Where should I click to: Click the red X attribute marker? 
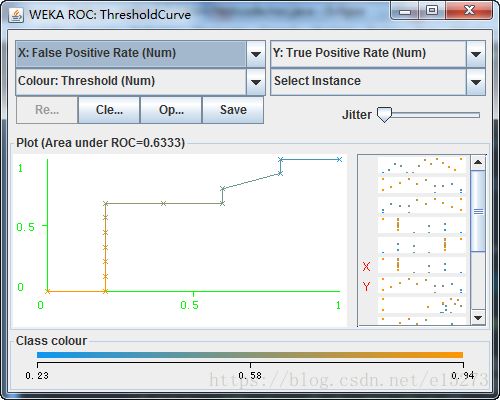(x=366, y=266)
